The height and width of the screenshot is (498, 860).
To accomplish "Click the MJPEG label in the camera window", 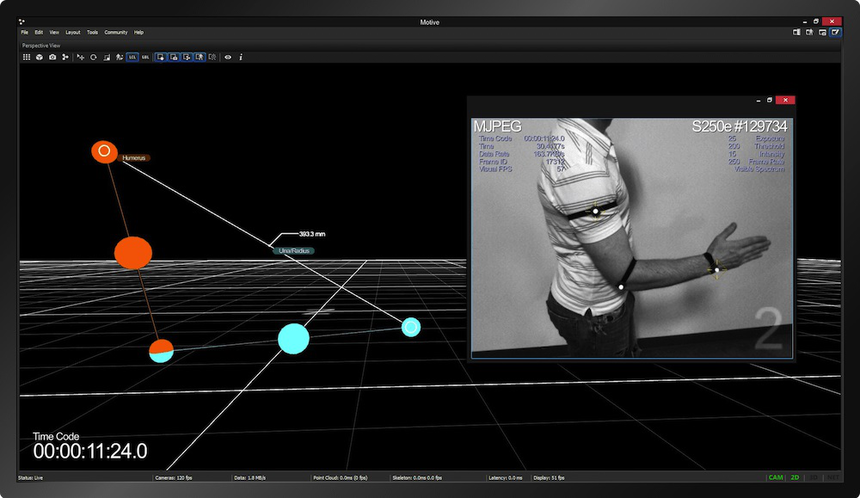I will coord(497,127).
